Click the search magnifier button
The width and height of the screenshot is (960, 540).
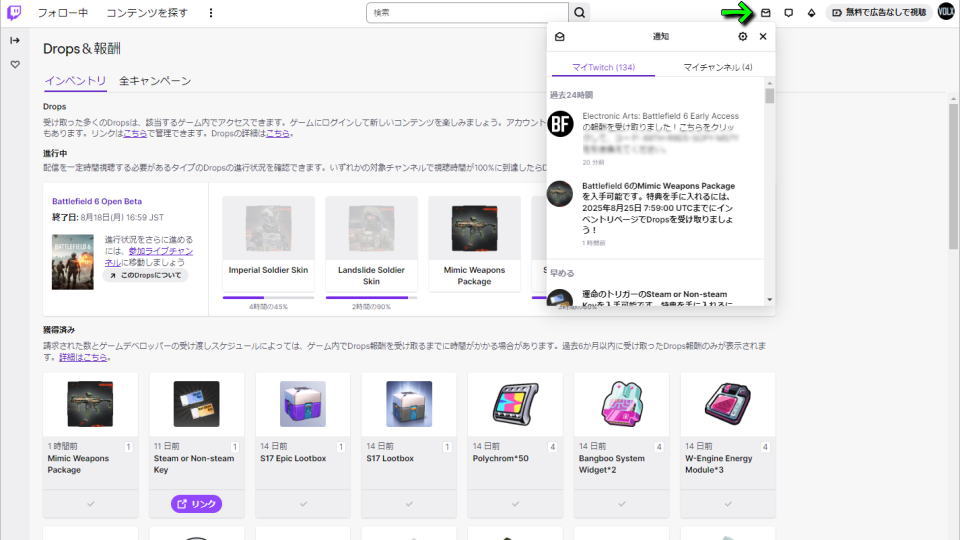tap(579, 12)
